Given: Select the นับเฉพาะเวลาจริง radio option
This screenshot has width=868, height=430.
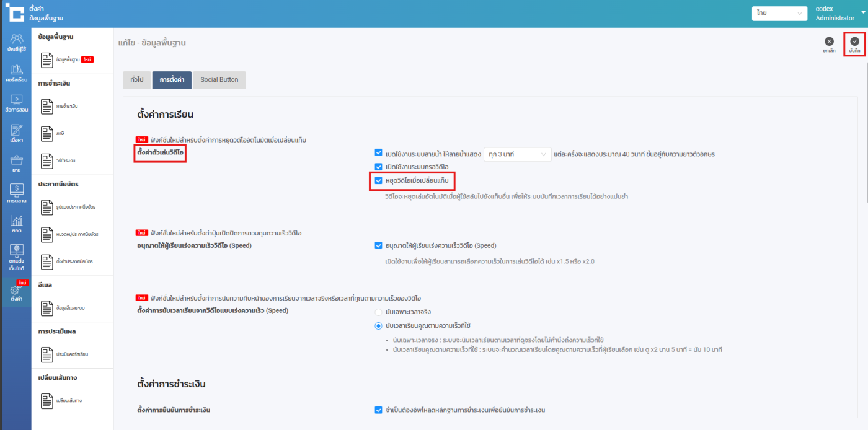Looking at the screenshot, I should click(378, 312).
